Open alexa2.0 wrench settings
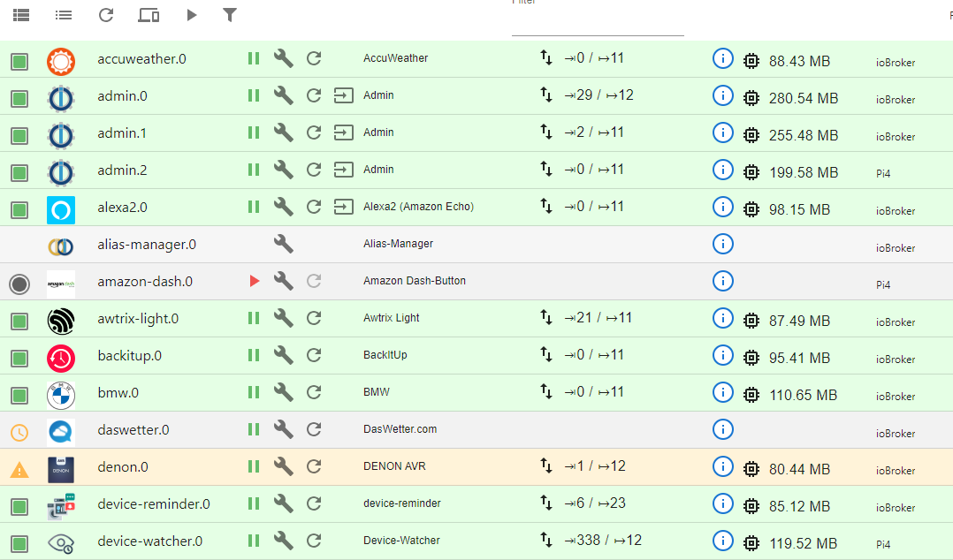This screenshot has height=560, width=953. point(283,207)
